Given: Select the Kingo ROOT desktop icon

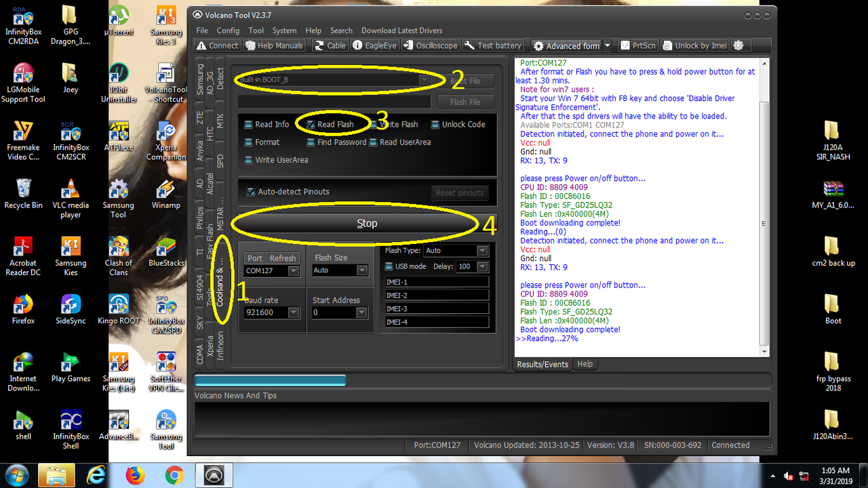Looking at the screenshot, I should click(x=119, y=309).
